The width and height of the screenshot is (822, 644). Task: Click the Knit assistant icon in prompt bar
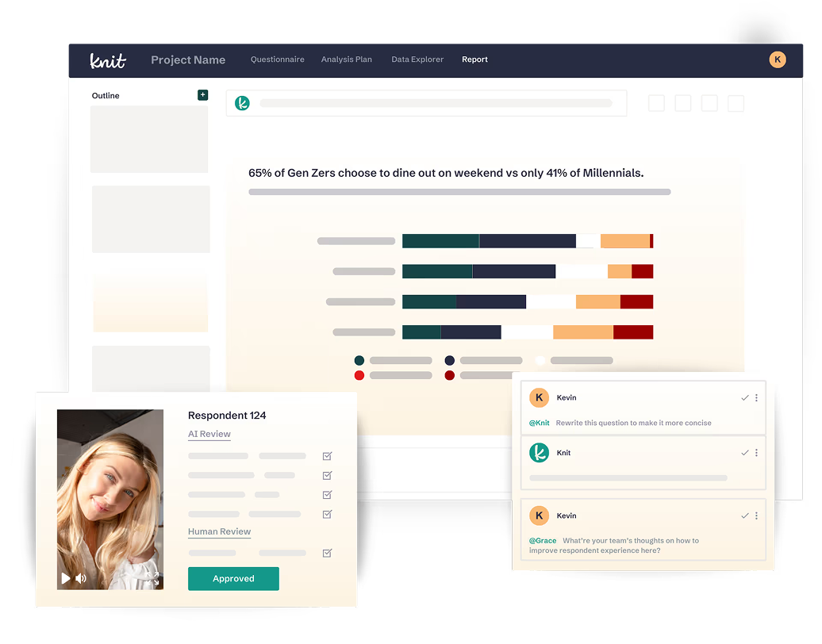[242, 103]
